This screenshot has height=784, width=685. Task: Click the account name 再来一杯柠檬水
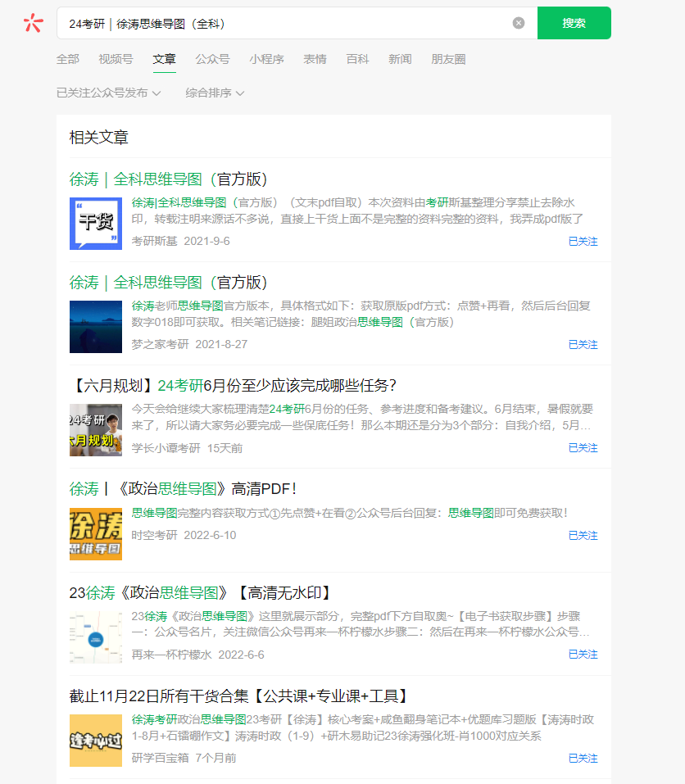pos(171,655)
